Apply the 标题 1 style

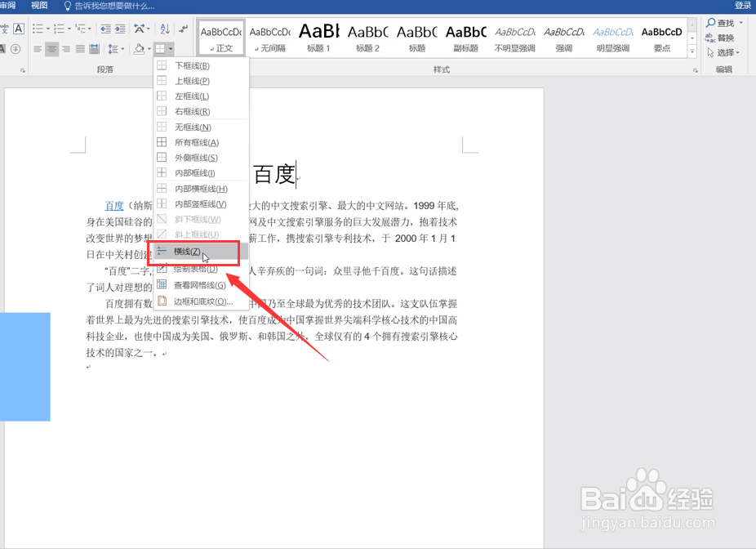pos(318,34)
